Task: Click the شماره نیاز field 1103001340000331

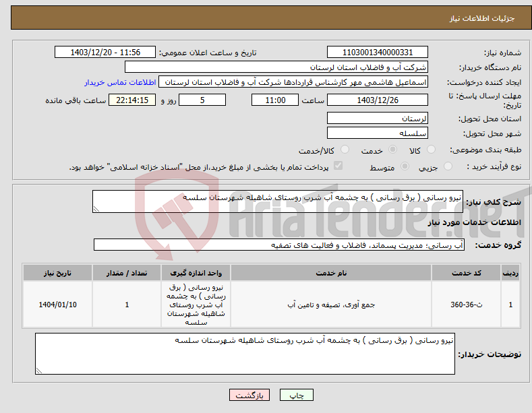Action: (378, 53)
